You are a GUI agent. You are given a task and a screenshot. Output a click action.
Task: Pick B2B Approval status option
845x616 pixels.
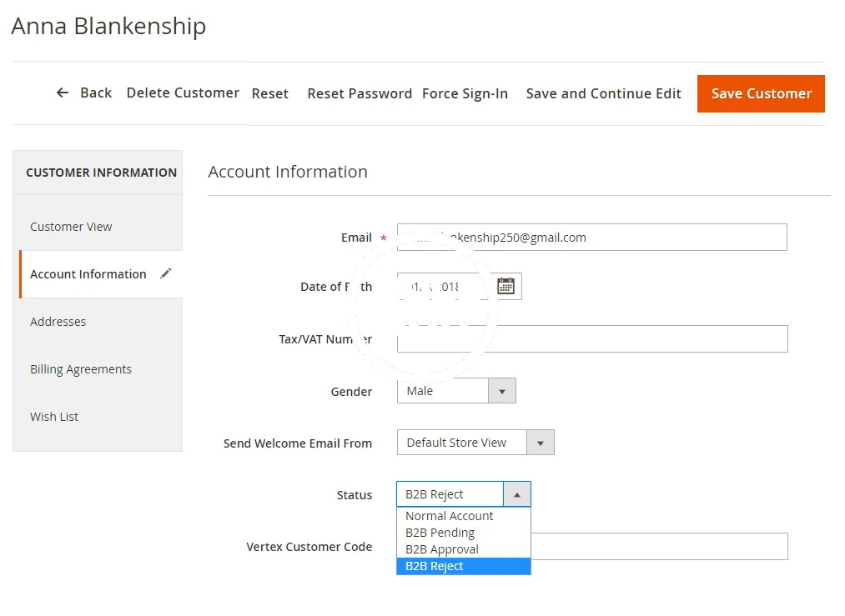pyautogui.click(x=442, y=549)
